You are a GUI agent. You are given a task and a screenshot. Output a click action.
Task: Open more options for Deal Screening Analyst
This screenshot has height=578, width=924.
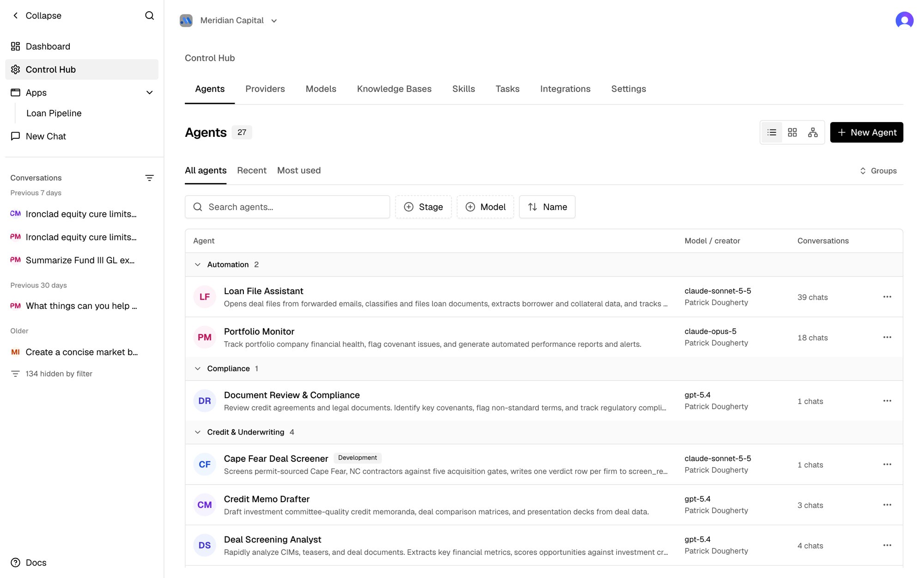(x=887, y=546)
